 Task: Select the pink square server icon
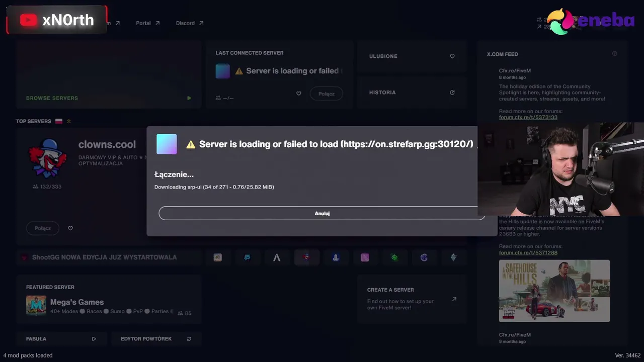[x=365, y=257]
